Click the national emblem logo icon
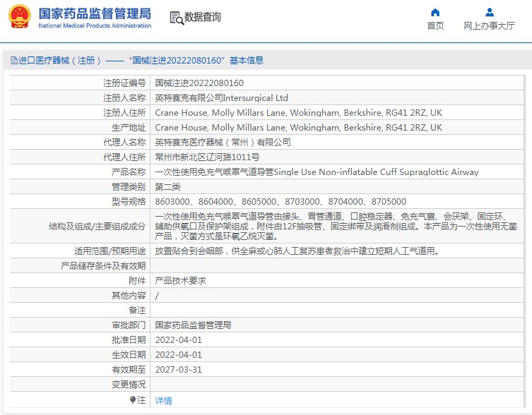The height and width of the screenshot is (415, 532). coord(20,17)
